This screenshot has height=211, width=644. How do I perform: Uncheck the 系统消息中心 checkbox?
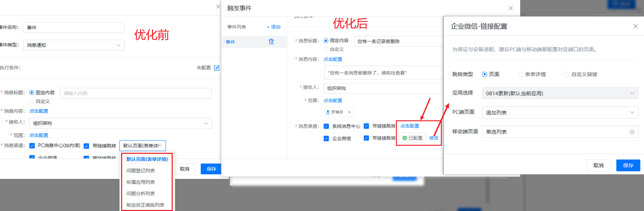pyautogui.click(x=327, y=126)
